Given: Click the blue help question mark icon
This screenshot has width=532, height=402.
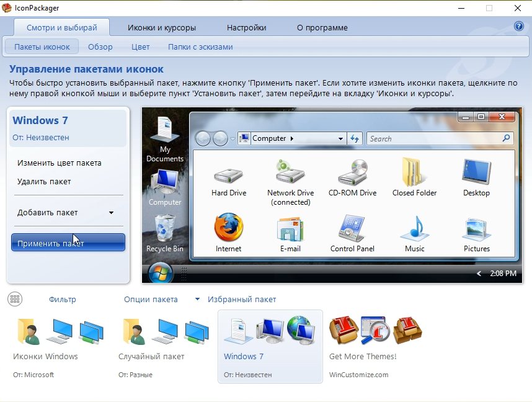Looking at the screenshot, I should [x=519, y=26].
